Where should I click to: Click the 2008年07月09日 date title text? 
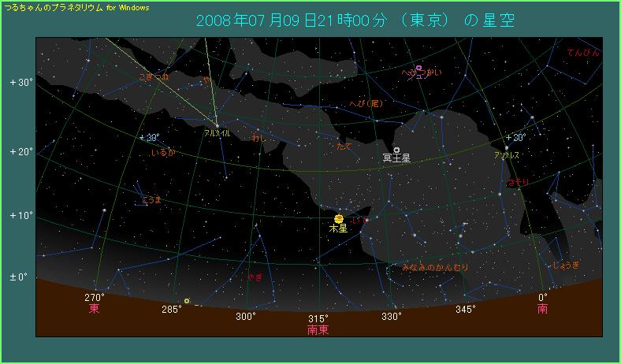click(x=249, y=20)
